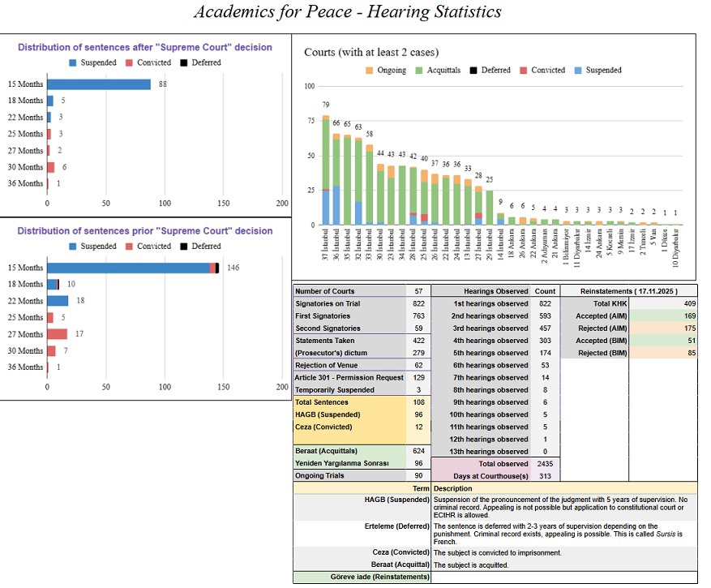Select the 15 Months bar labeled 88
This screenshot has height=588, width=711.
[99, 84]
